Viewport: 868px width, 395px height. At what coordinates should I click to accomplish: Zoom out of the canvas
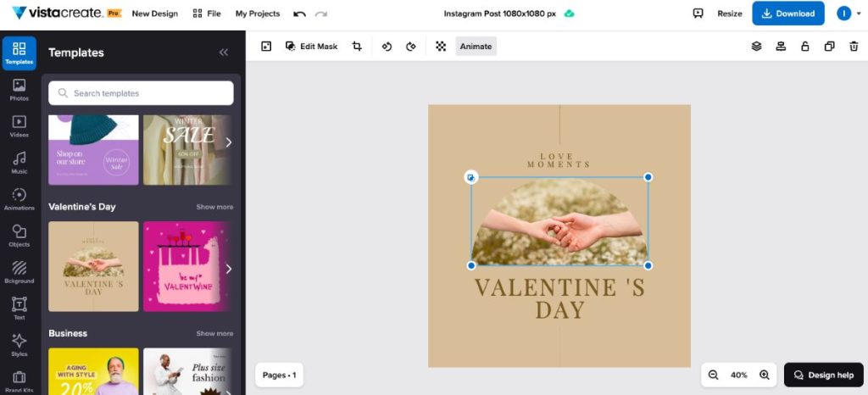[713, 376]
